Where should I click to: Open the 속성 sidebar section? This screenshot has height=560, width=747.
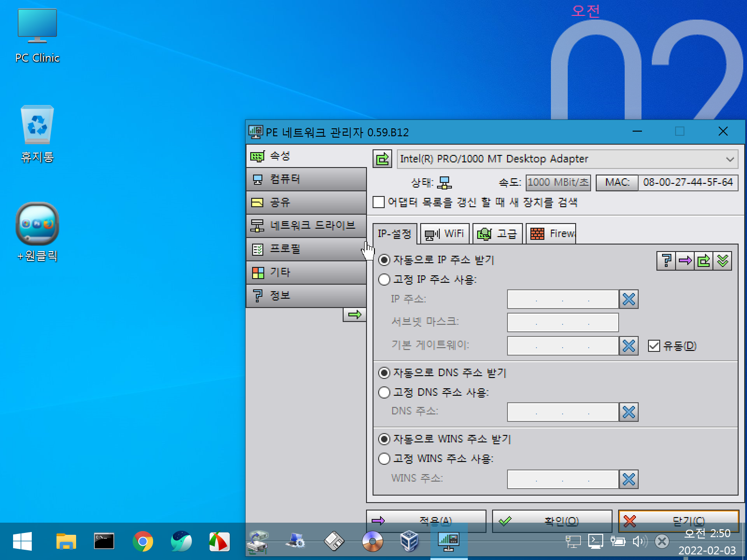[306, 156]
